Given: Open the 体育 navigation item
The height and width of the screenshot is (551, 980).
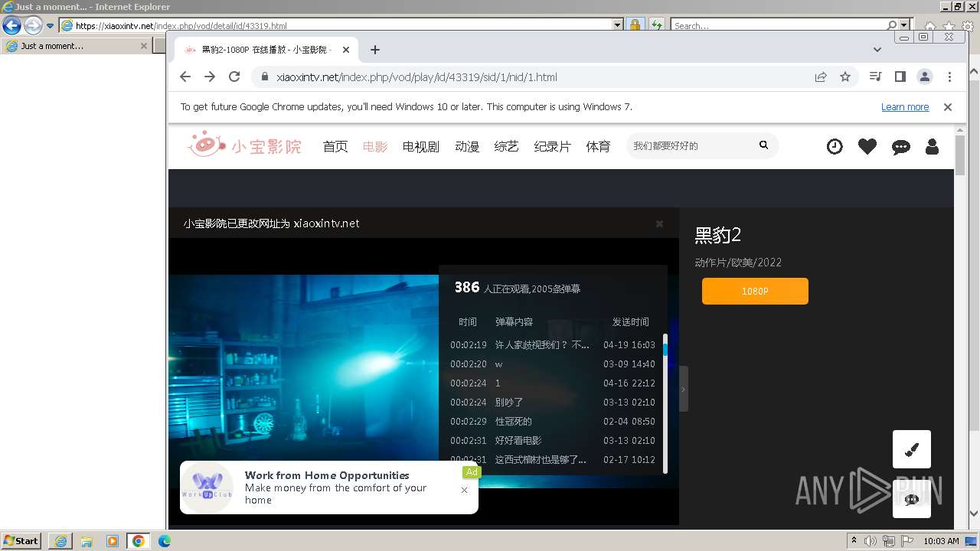Looking at the screenshot, I should pyautogui.click(x=599, y=146).
